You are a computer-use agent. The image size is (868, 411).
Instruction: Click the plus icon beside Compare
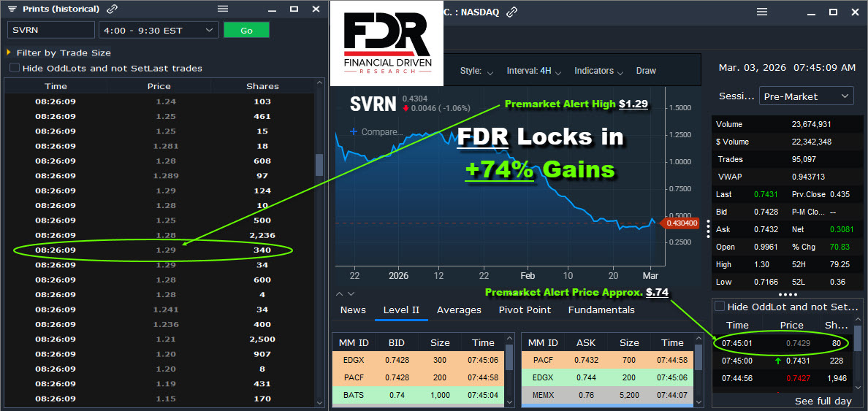pyautogui.click(x=354, y=132)
